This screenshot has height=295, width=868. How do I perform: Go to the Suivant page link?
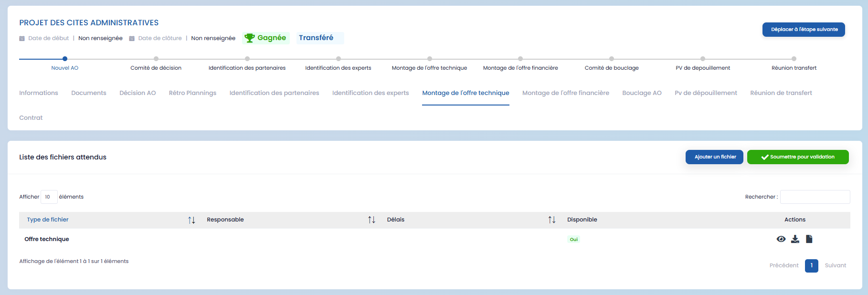(x=835, y=265)
